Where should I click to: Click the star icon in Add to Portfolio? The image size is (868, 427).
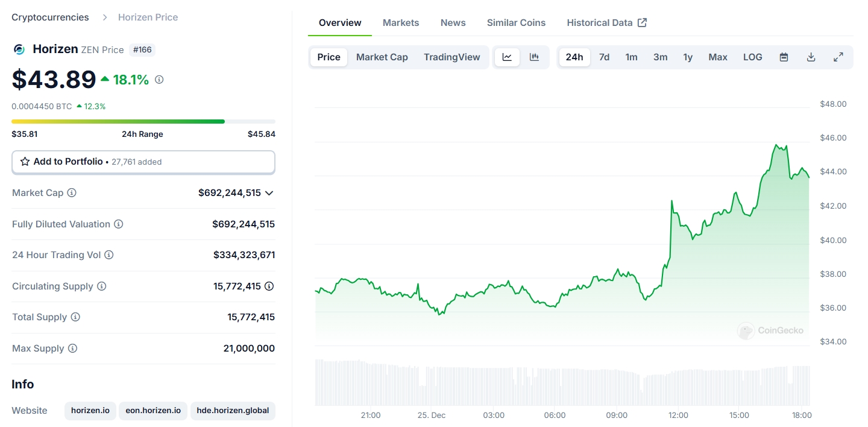click(x=25, y=162)
